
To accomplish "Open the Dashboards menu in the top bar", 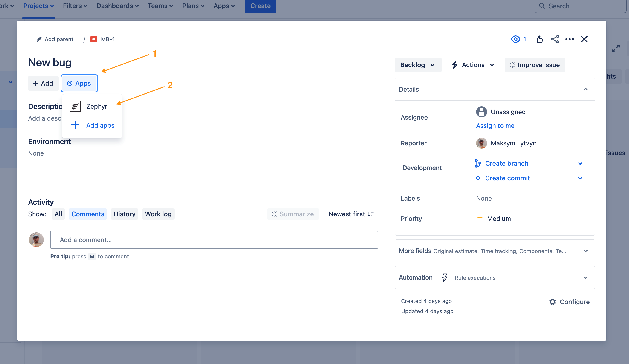I will [x=117, y=6].
